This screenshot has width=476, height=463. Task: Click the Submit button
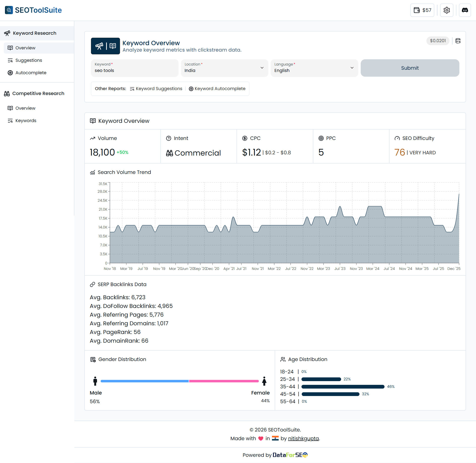click(x=410, y=68)
